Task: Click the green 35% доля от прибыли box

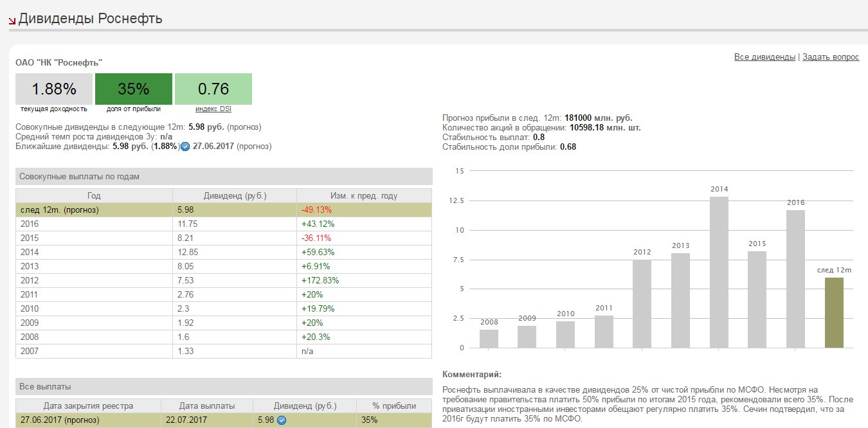Action: click(x=134, y=89)
